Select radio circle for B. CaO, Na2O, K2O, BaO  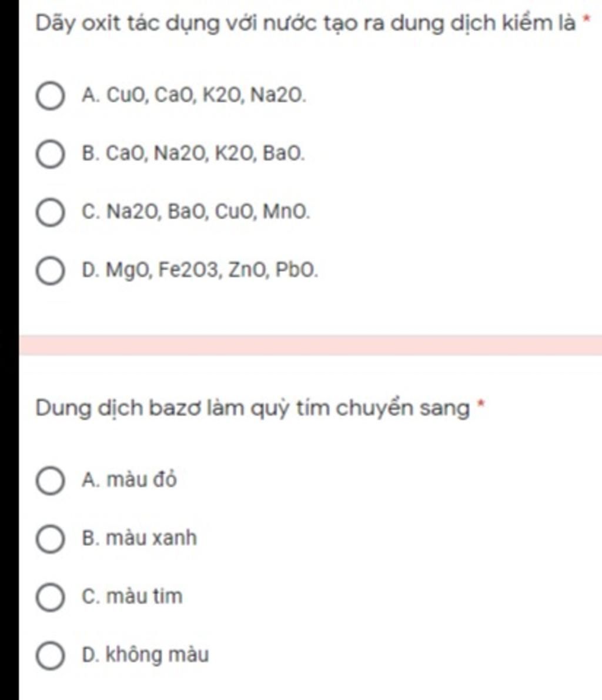point(50,154)
